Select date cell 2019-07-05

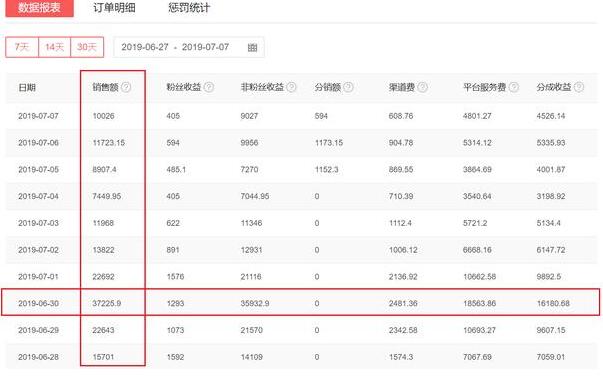(x=38, y=170)
